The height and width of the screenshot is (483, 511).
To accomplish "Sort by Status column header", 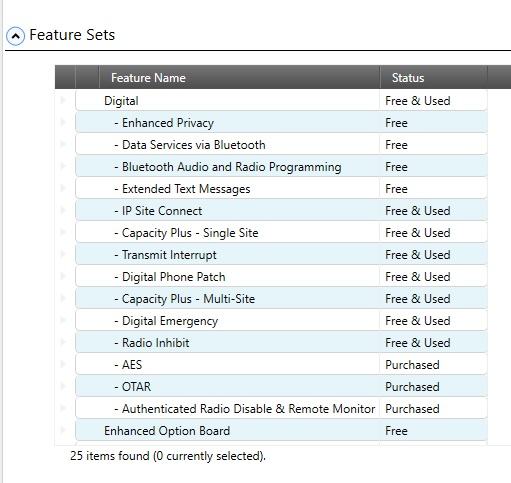I will tap(433, 78).
